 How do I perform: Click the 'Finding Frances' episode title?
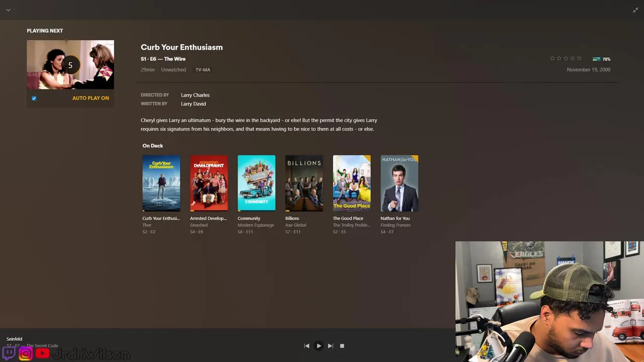point(395,225)
